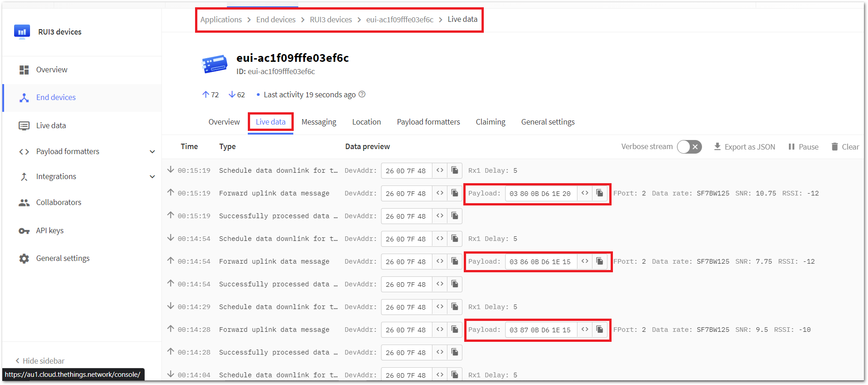Click the RUI3 devices application logo
The width and height of the screenshot is (868, 385).
coord(22,32)
